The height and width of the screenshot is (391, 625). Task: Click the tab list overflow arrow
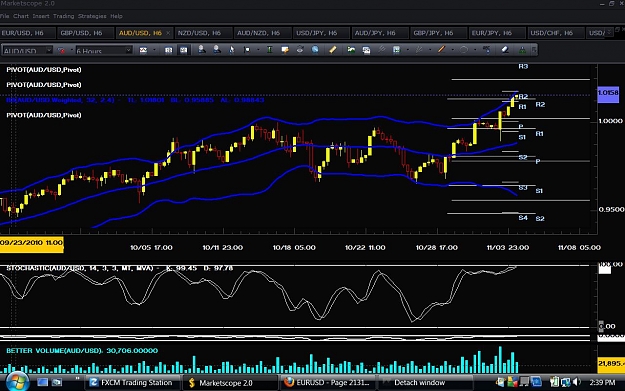(609, 32)
